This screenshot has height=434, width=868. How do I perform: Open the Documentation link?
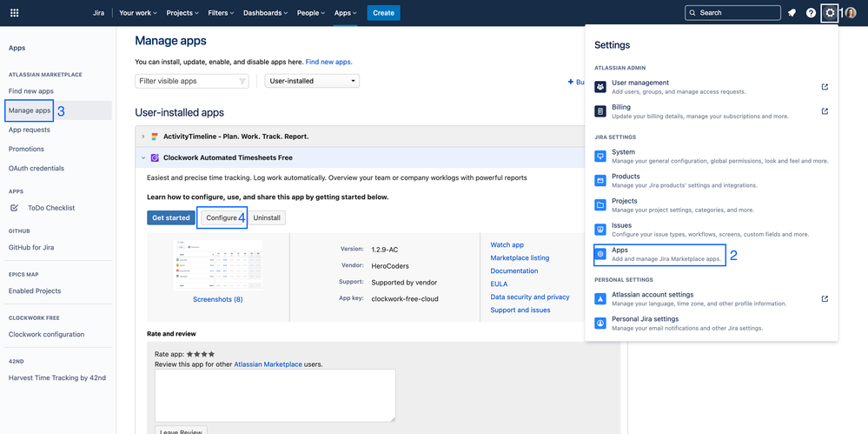point(514,271)
